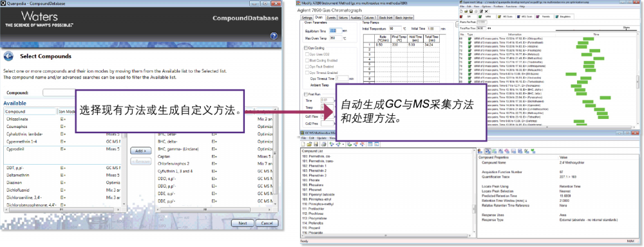
Task: Toggle Cryo Timeout Enabled checkbox
Action: 308,72
